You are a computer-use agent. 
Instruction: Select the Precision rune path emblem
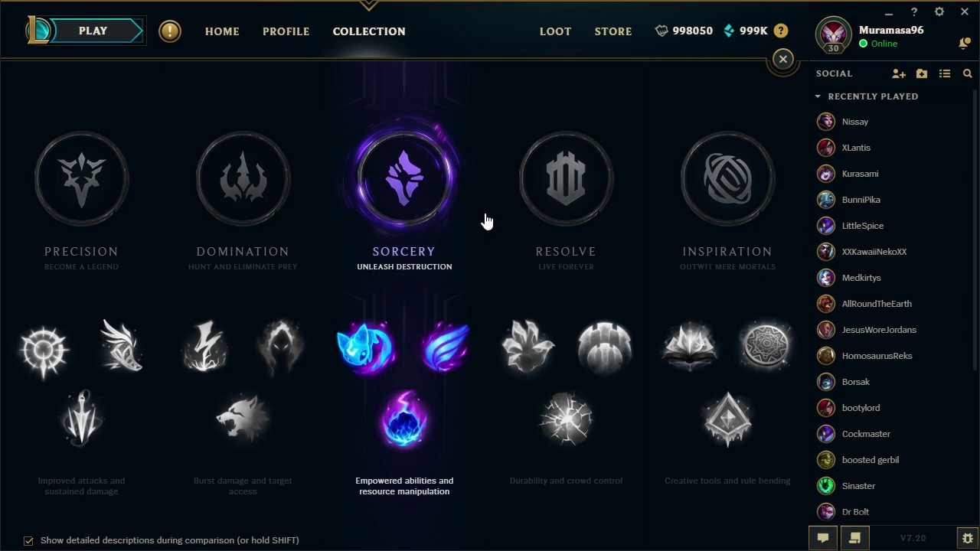click(81, 178)
